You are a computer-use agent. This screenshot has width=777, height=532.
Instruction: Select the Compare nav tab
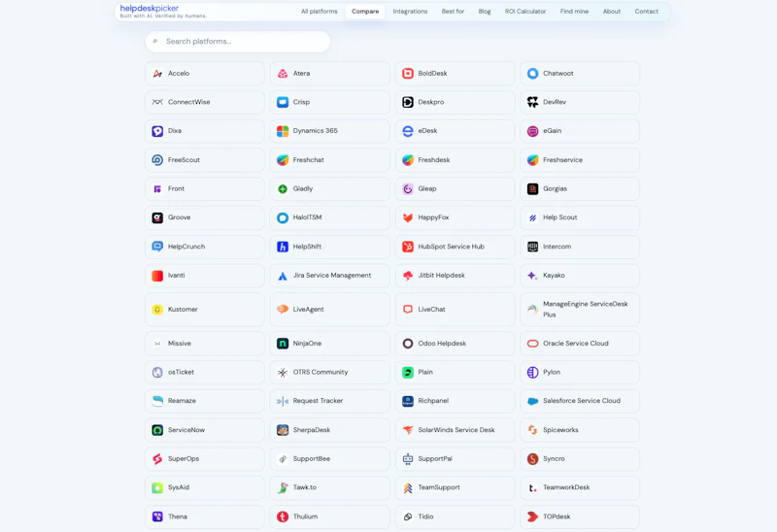coord(365,12)
